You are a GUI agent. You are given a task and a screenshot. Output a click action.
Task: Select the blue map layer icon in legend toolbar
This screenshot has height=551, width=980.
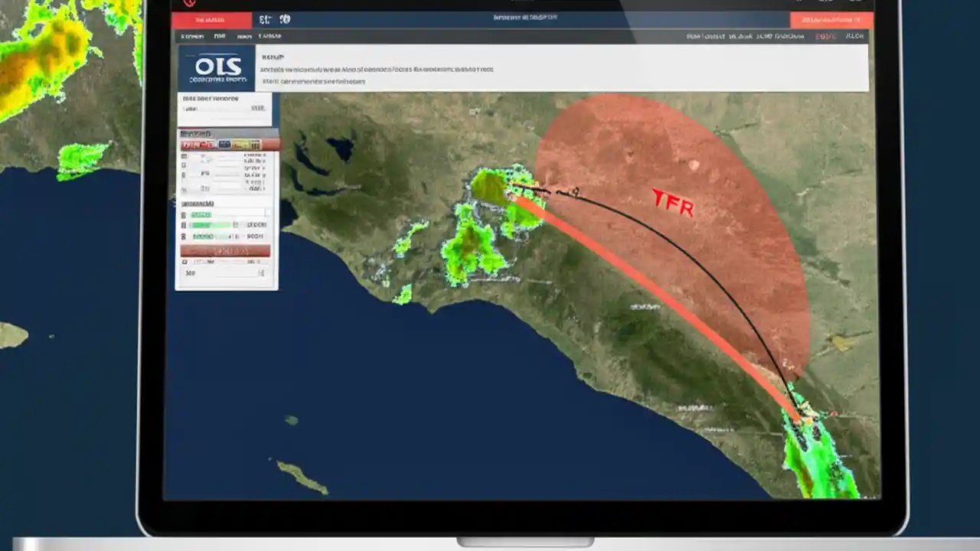click(223, 145)
